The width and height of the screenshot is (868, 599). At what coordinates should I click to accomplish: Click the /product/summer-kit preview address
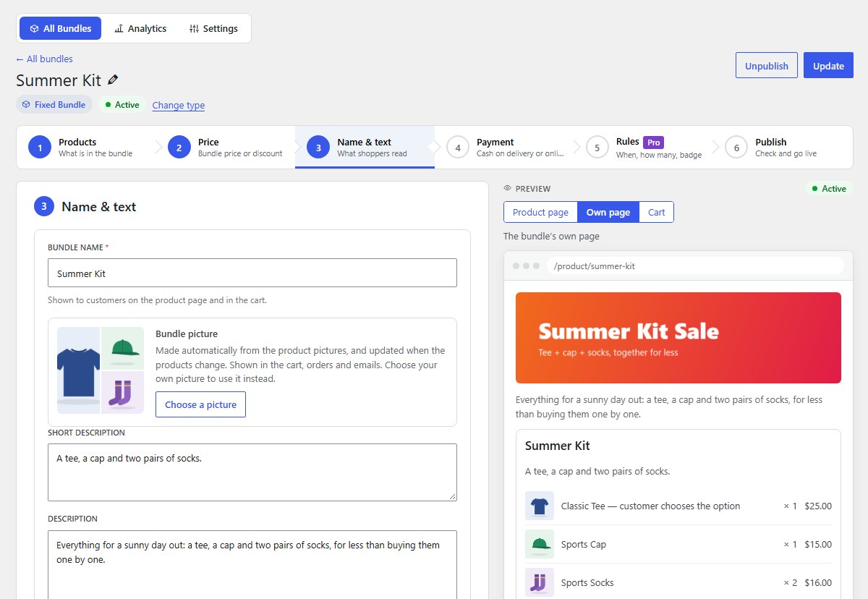695,265
